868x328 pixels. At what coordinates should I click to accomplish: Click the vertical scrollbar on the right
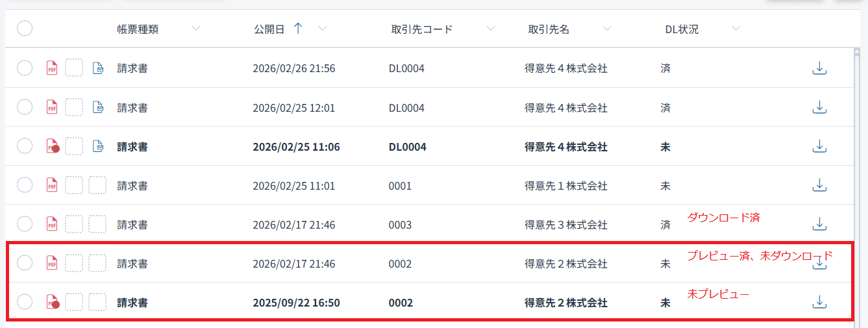point(857,182)
